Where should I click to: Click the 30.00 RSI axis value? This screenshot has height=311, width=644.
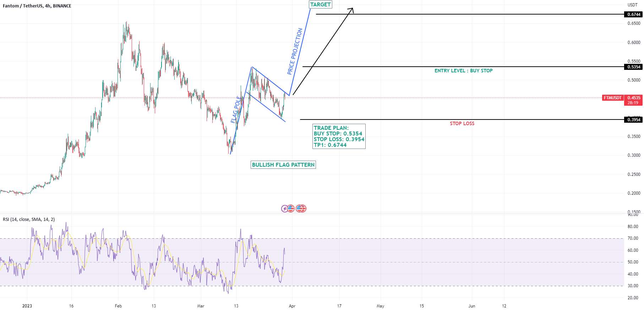click(633, 286)
